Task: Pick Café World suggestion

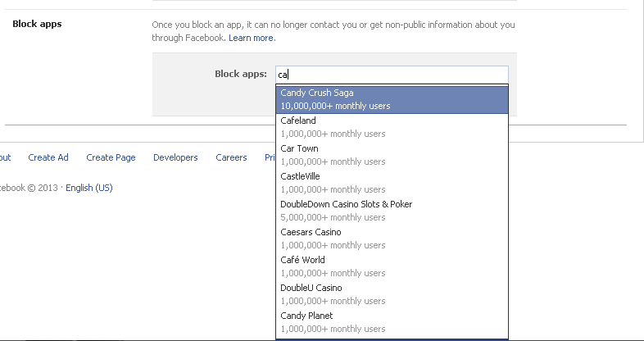Action: click(x=392, y=267)
